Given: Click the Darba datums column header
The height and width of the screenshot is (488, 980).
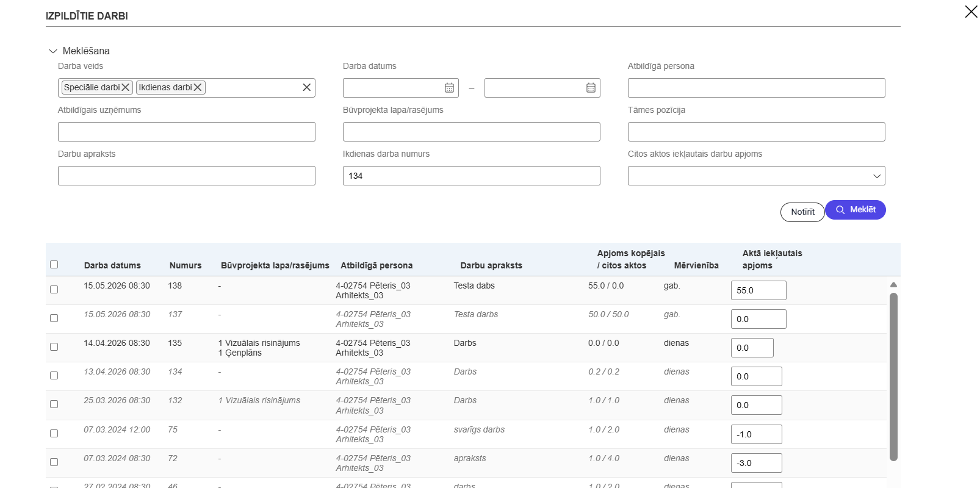Looking at the screenshot, I should pyautogui.click(x=112, y=265).
